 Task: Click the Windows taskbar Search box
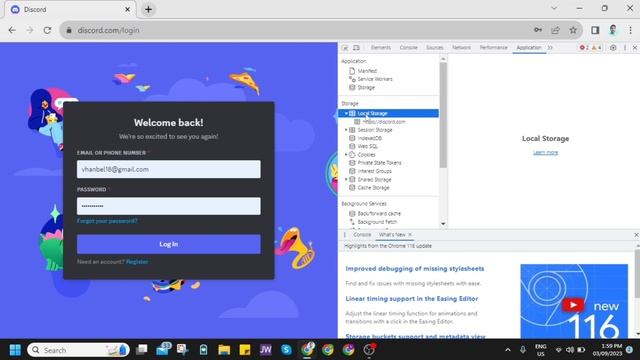[x=78, y=350]
